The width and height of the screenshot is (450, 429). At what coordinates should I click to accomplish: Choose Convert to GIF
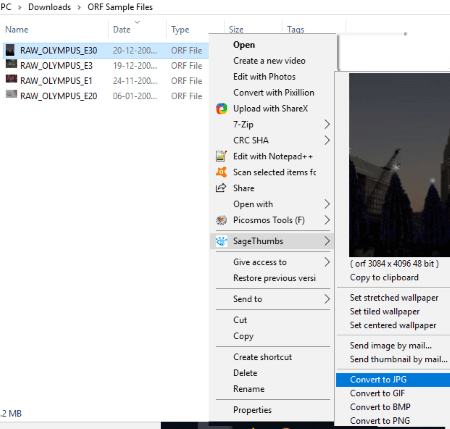pyautogui.click(x=377, y=393)
